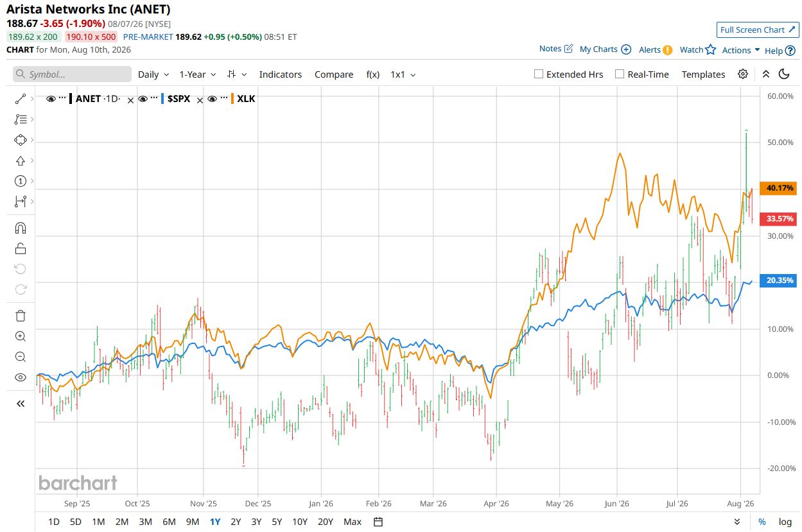Click the ANET 33.57% price label
This screenshot has height=532, width=802.
[778, 219]
